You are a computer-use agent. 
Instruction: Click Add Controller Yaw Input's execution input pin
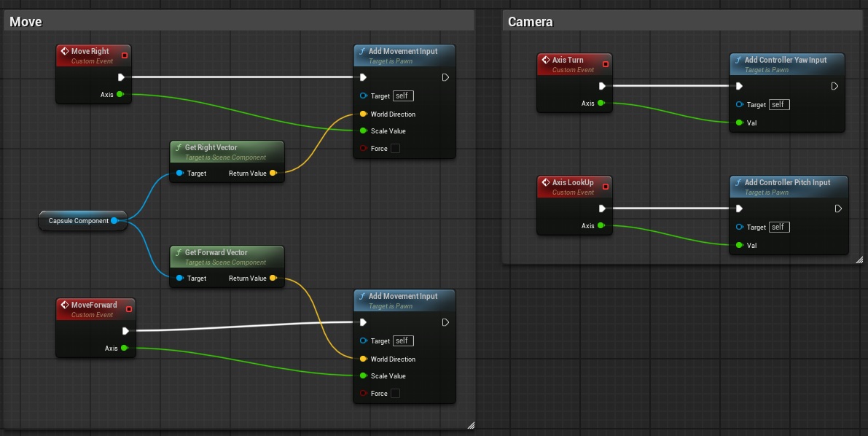click(739, 86)
